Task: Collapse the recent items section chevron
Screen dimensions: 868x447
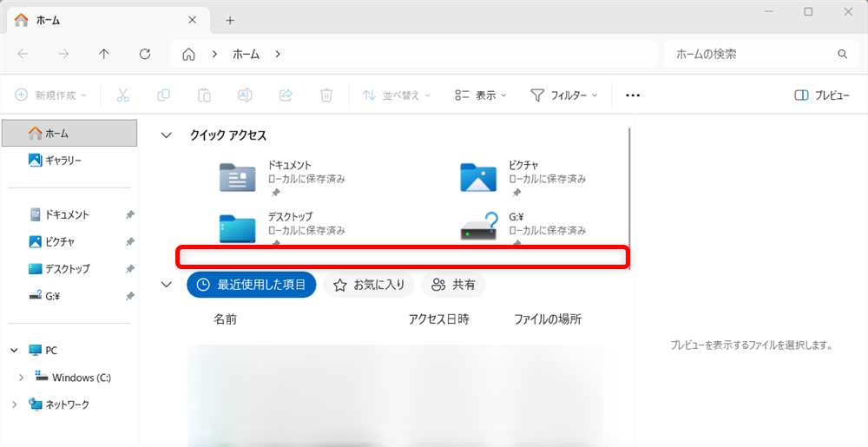Action: 166,285
